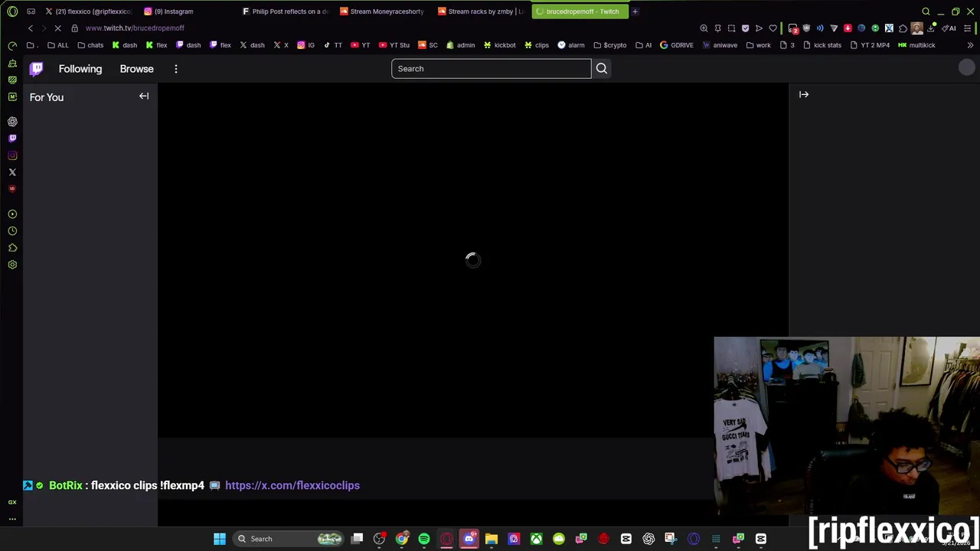
Task: Open the chats bookmarks folder
Action: pos(90,45)
